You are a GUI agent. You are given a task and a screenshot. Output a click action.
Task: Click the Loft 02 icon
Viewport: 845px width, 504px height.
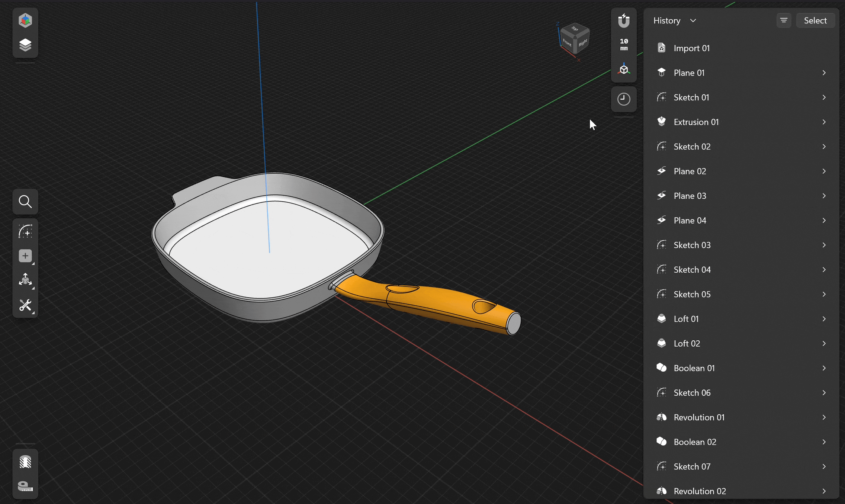pos(661,343)
